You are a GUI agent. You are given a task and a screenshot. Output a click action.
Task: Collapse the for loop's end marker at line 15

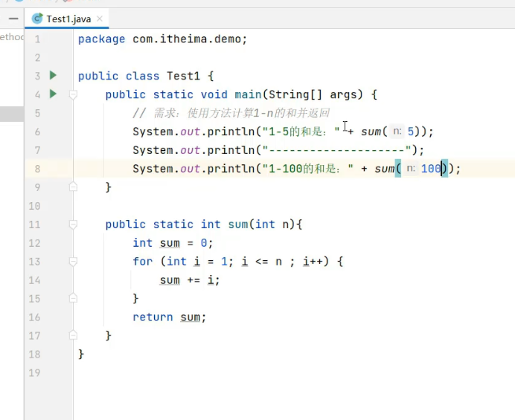click(x=73, y=298)
